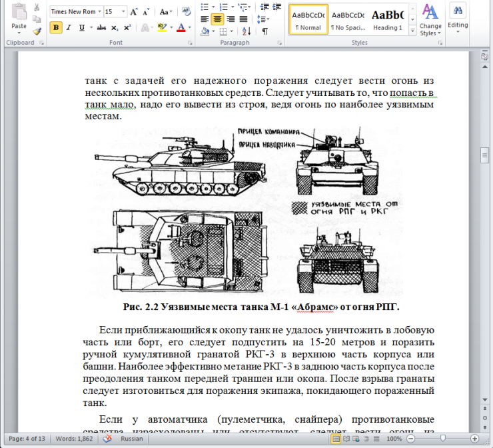
Task: Expand the Paste options arrow
Action: click(19, 33)
